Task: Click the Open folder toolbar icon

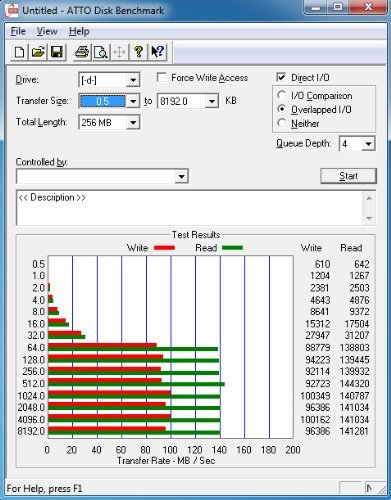Action: (x=38, y=52)
